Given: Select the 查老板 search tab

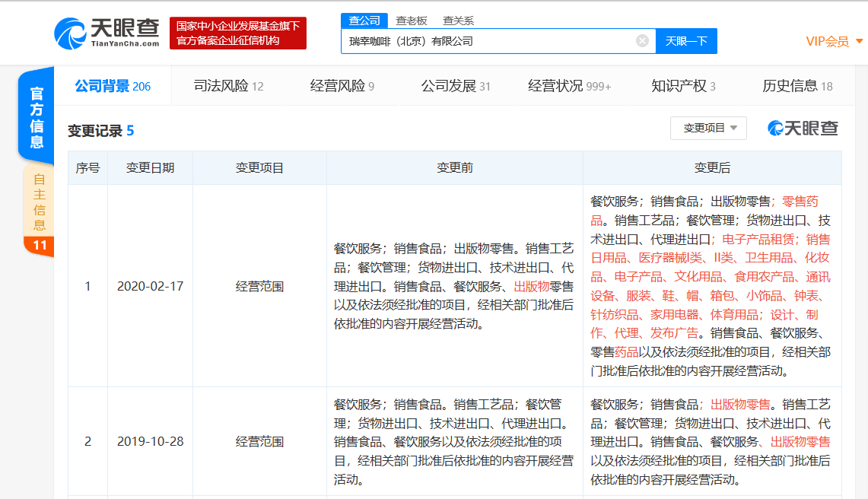Looking at the screenshot, I should click(x=412, y=21).
